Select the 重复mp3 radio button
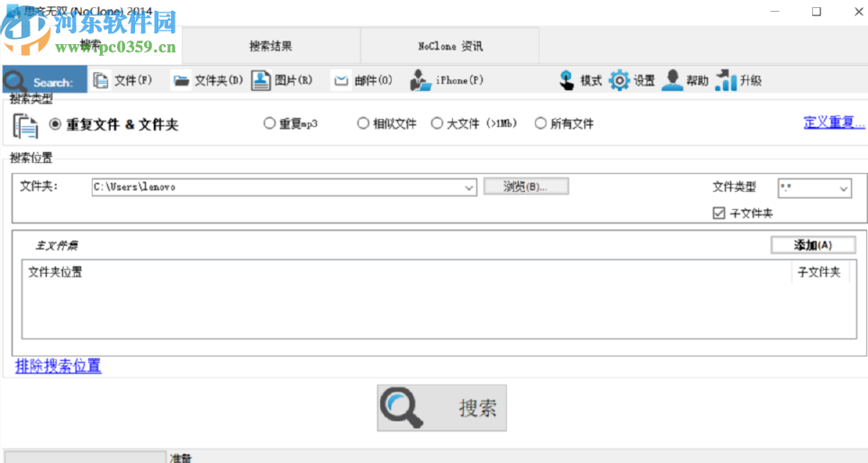 point(269,123)
